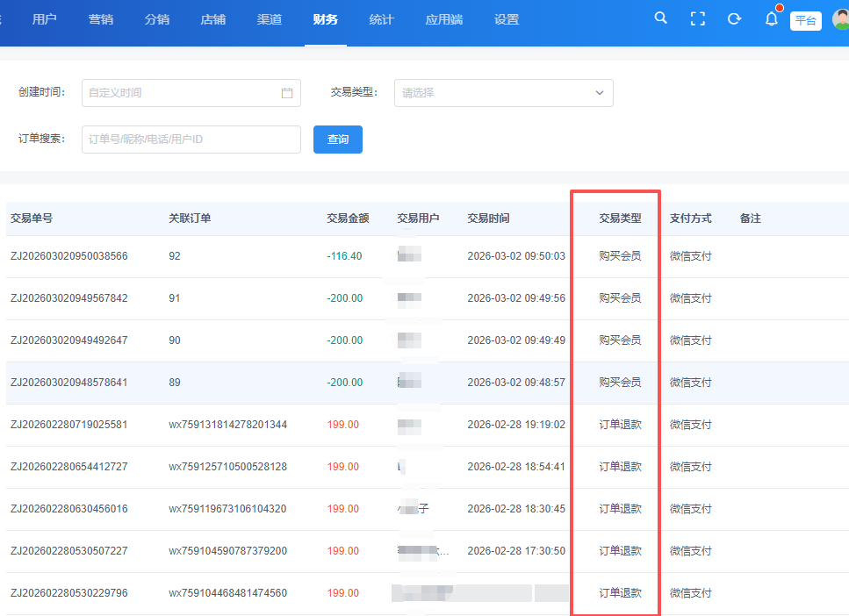Screen dimensions: 849x616
Task: Open the 统计 menu
Action: pos(381,19)
